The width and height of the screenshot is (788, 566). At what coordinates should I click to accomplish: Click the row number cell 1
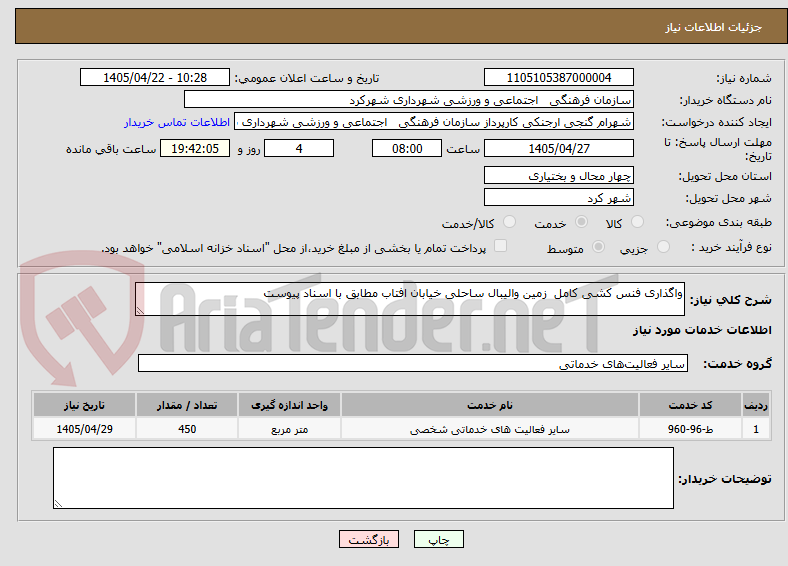(756, 429)
